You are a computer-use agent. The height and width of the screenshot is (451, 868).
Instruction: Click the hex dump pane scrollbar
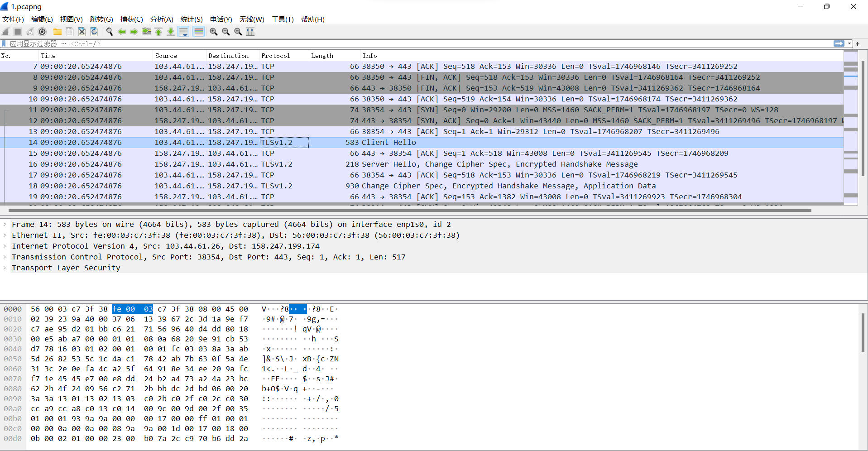863,333
